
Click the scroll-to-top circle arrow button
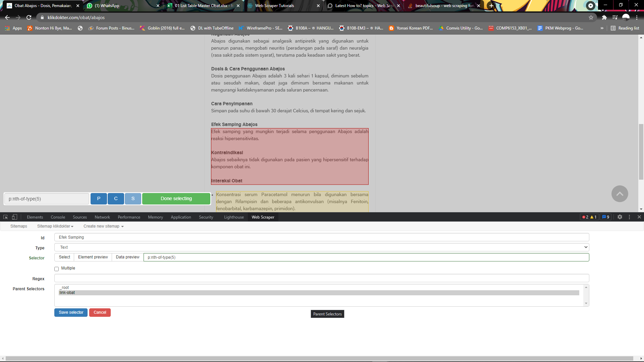coord(620,194)
